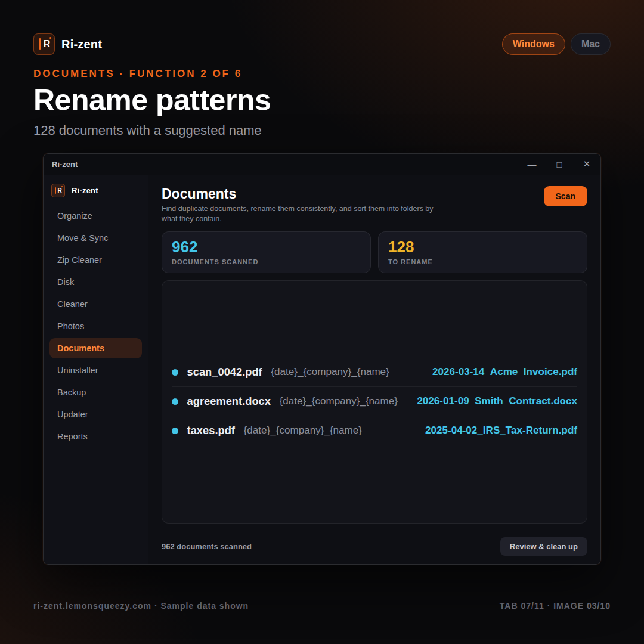Select the agreement.docx file name
Image resolution: width=644 pixels, height=644 pixels.
tap(228, 401)
